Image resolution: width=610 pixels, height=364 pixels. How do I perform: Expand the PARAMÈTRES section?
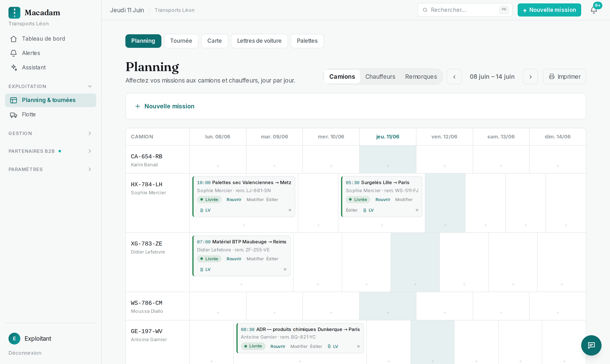click(50, 169)
